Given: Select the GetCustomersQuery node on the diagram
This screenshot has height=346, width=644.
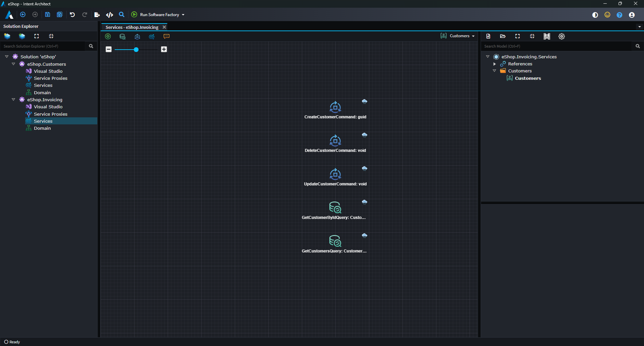Looking at the screenshot, I should 334,244.
